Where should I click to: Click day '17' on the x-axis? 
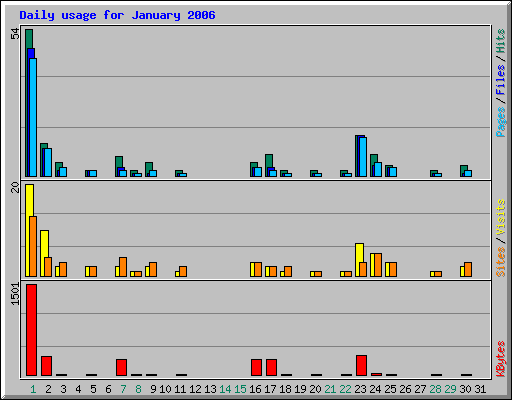coord(270,389)
